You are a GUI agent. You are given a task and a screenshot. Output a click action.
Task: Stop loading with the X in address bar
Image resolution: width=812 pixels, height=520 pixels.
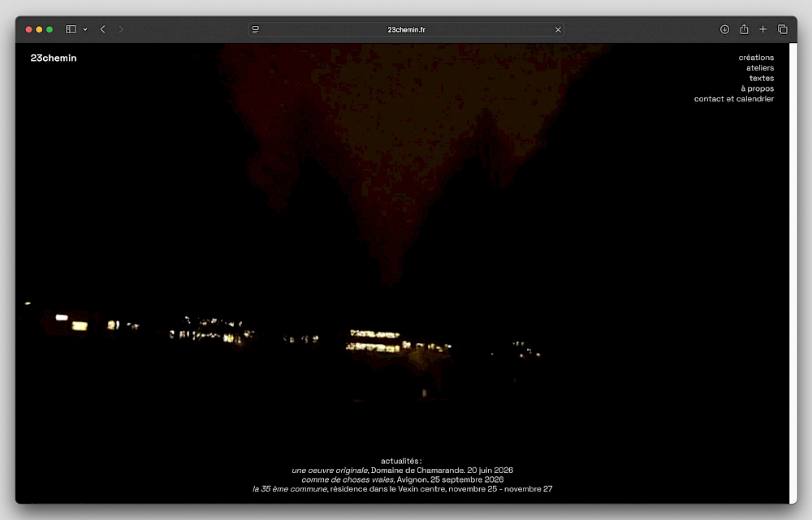[558, 30]
